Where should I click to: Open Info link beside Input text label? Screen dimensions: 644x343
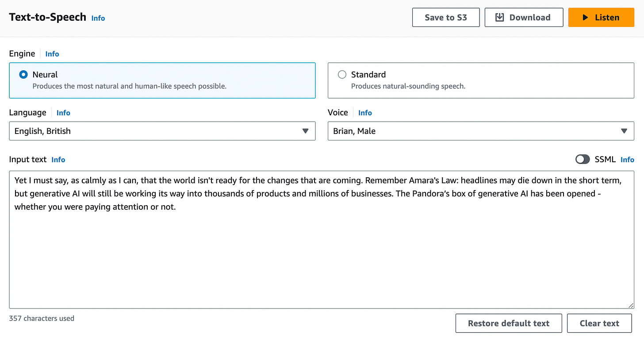(x=58, y=160)
